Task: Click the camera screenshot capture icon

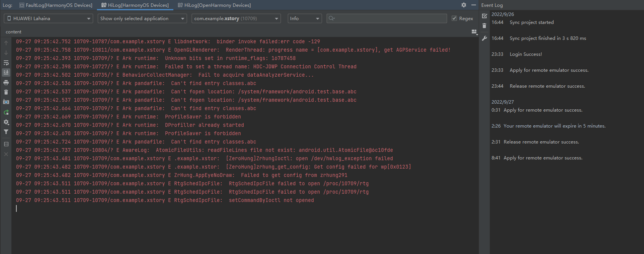Action: coord(6,102)
